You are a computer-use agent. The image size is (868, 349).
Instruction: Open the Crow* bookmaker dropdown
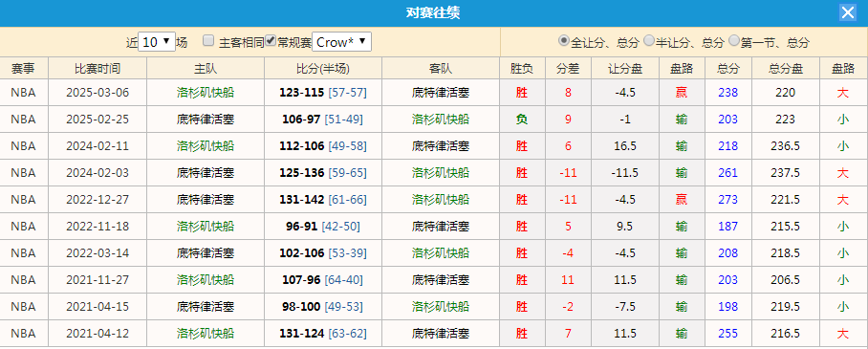pyautogui.click(x=341, y=42)
